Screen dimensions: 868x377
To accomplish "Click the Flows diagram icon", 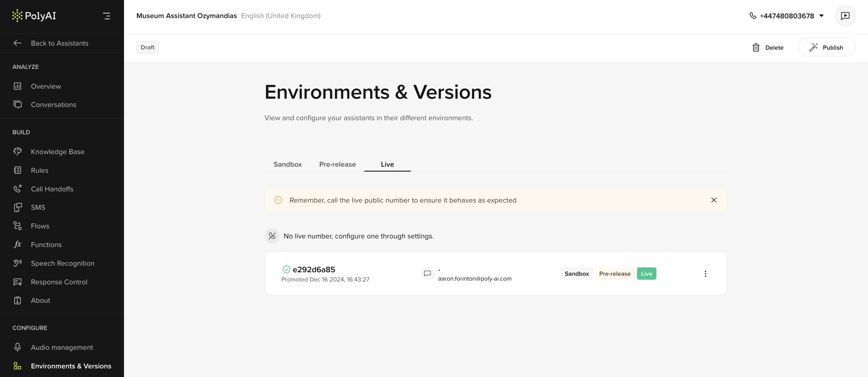I will point(18,226).
